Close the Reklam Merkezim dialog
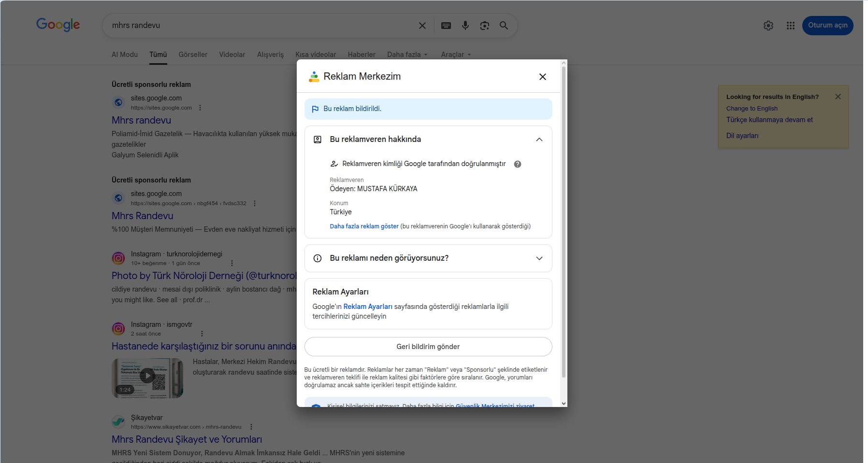 coord(543,77)
